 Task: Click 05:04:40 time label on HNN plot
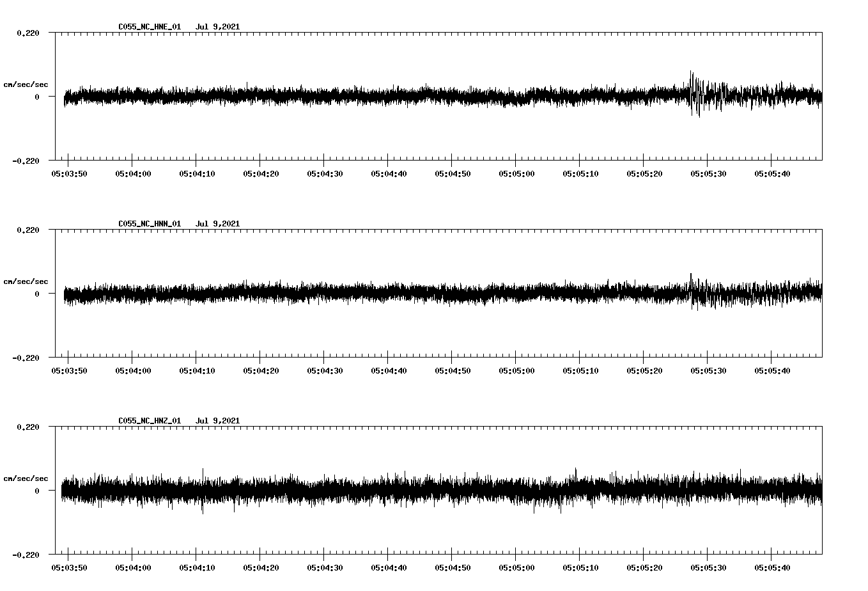(389, 371)
